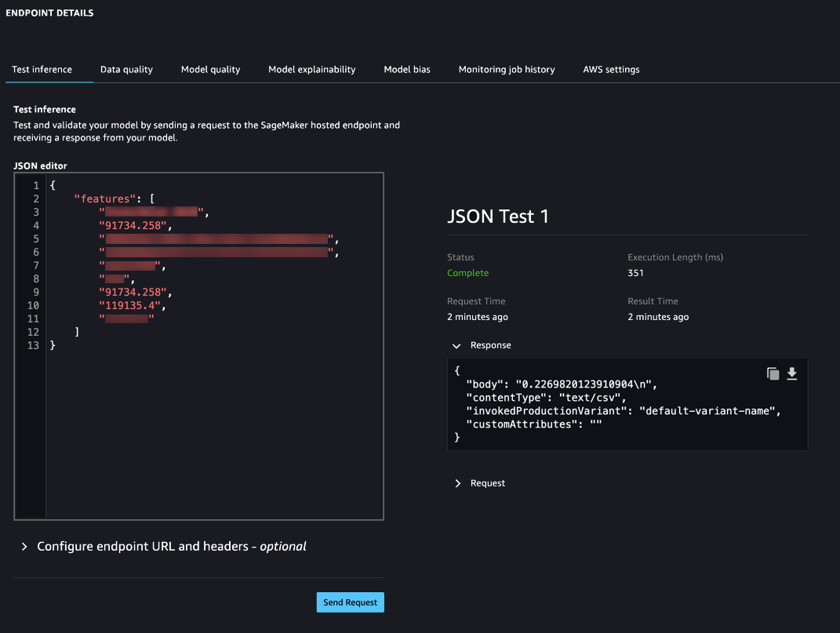Click the ENDPOINT DETAILS header

click(x=49, y=13)
